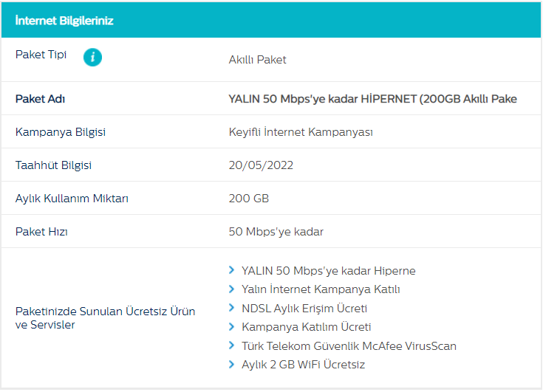Select NDSL Aylık Erişim Ücreti entry
The height and width of the screenshot is (392, 543).
point(304,309)
